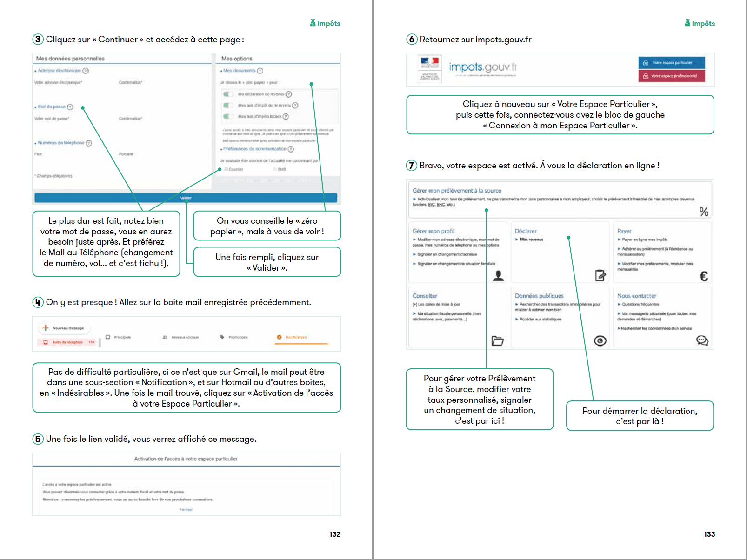Click the help icon beside Mot de passe
The width and height of the screenshot is (747, 560).
(x=70, y=107)
